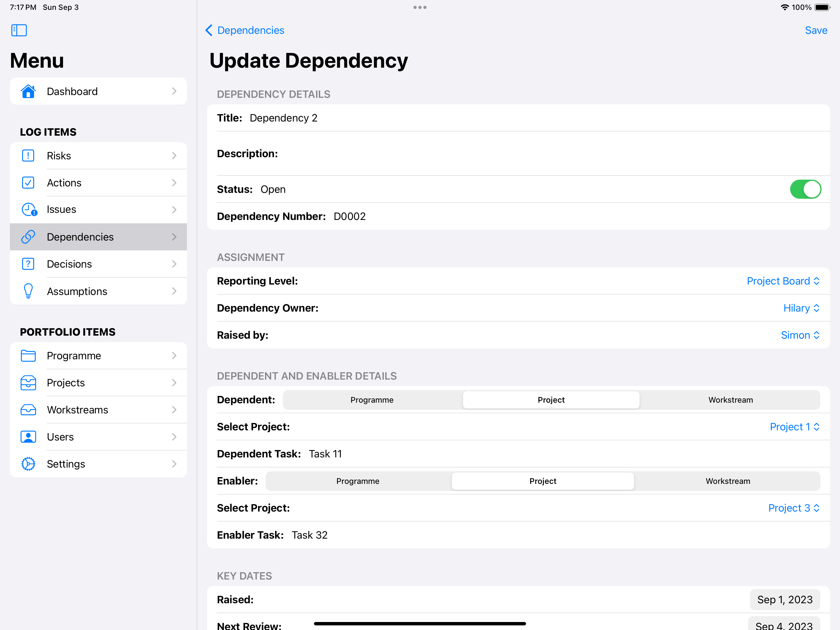Click the Actions checkmark icon
Image resolution: width=840 pixels, height=630 pixels.
tap(28, 183)
